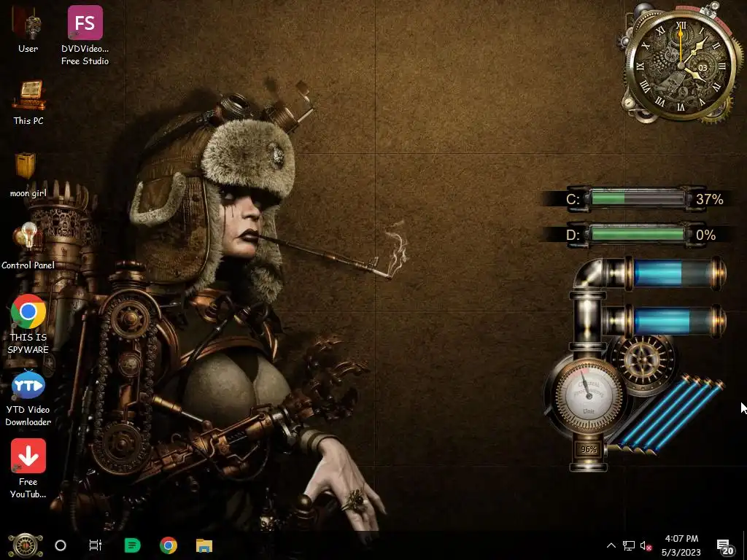Click the C: drive usage bar
This screenshot has height=560, width=747.
(638, 198)
